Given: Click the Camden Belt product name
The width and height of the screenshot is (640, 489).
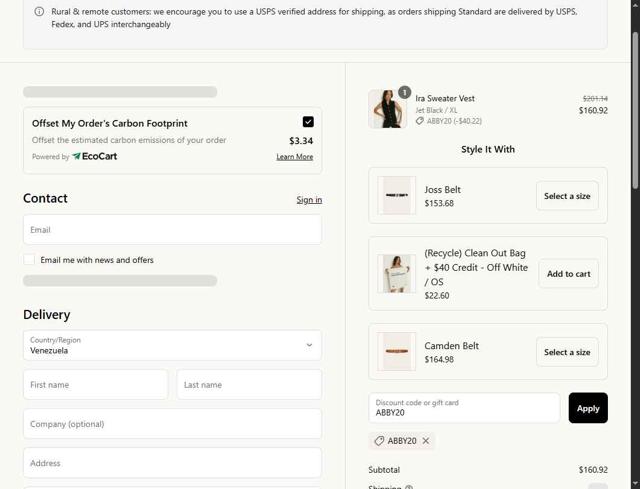Looking at the screenshot, I should [451, 346].
